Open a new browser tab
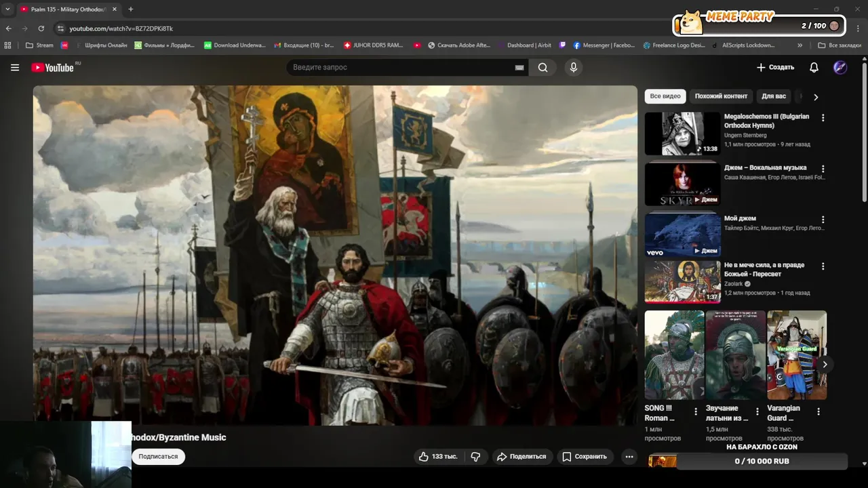Image resolution: width=868 pixels, height=488 pixels. [x=130, y=9]
